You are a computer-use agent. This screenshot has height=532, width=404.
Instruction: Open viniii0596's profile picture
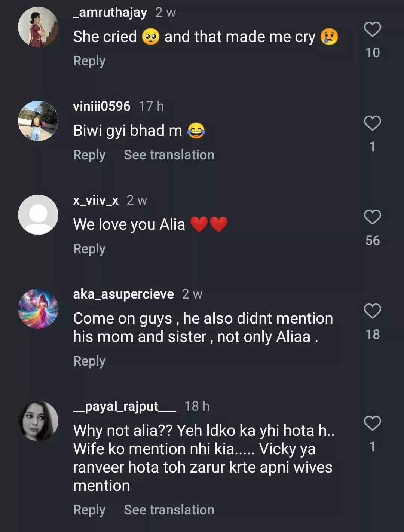click(38, 121)
